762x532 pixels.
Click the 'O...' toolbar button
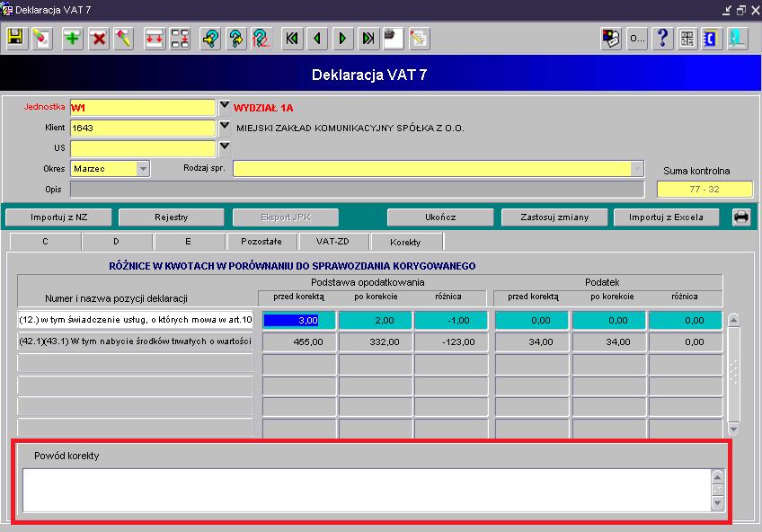click(x=636, y=39)
